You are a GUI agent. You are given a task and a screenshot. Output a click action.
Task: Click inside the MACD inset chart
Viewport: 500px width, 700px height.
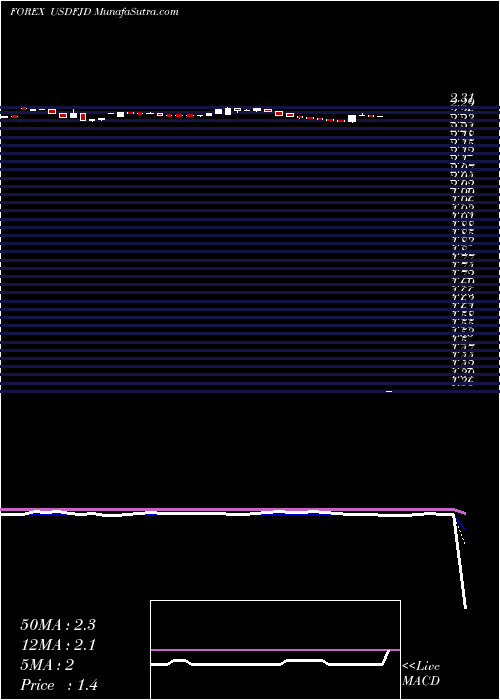[x=275, y=650]
